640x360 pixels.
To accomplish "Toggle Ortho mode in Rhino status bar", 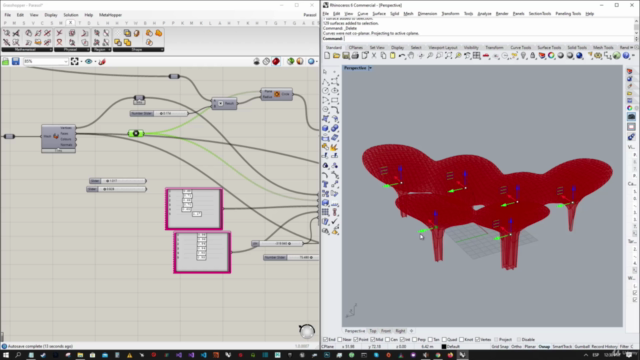I will (x=516, y=347).
